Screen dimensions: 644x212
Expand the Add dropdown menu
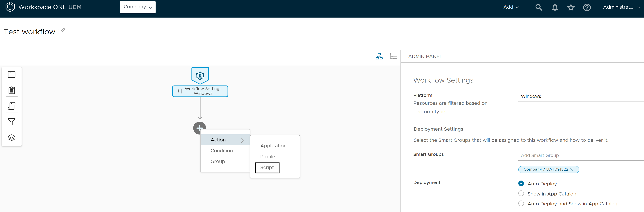click(511, 7)
